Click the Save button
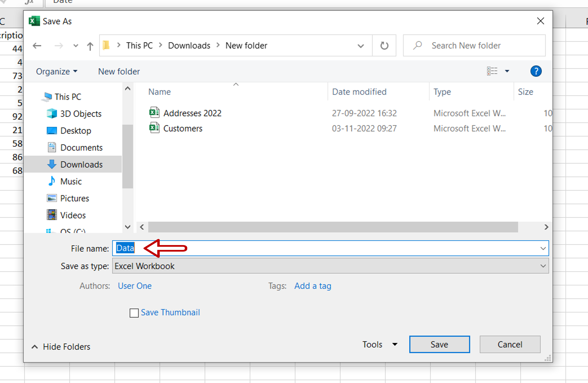Screen dimensions: 588x383 (x=439, y=344)
